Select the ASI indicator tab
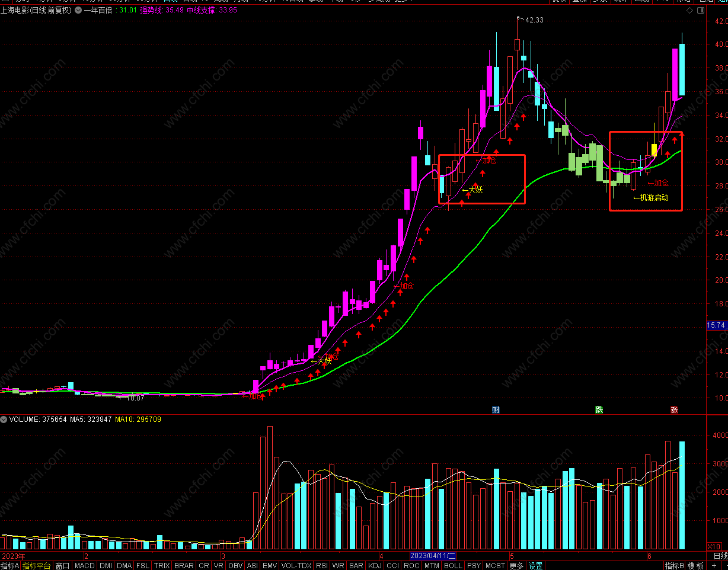The width and height of the screenshot is (728, 570). 253,566
